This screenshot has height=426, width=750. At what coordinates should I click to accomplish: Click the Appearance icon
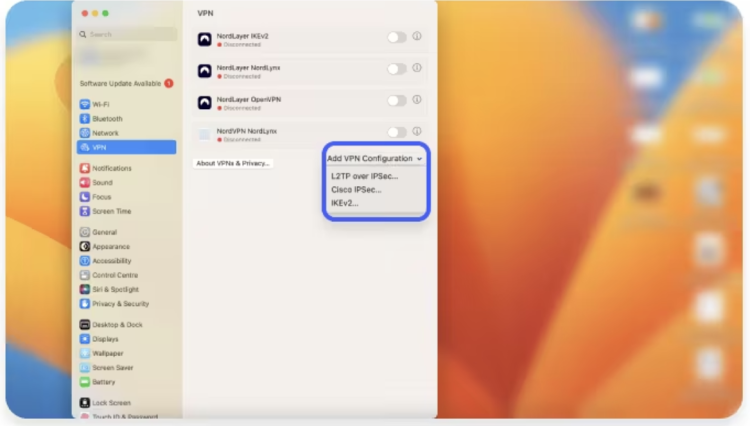pos(85,247)
